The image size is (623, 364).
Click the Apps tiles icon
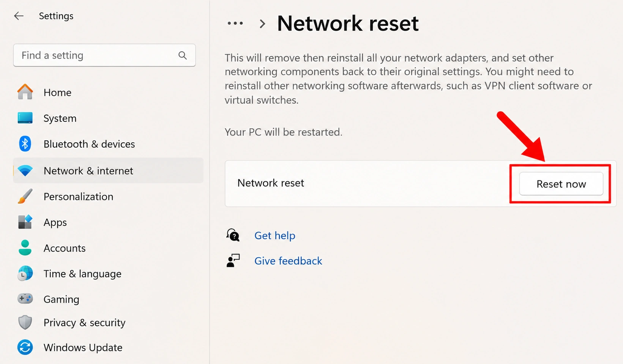coord(25,222)
